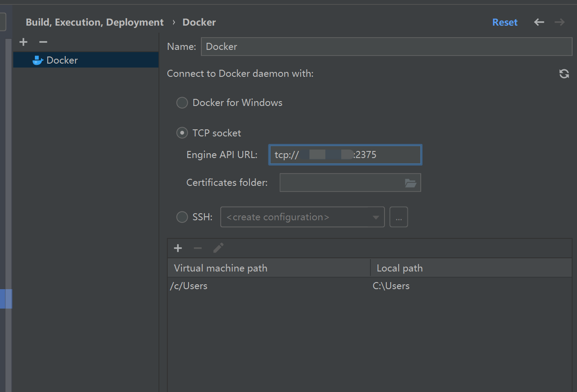This screenshot has height=392, width=577.
Task: Click the Docker breadcrumb label
Action: 199,23
